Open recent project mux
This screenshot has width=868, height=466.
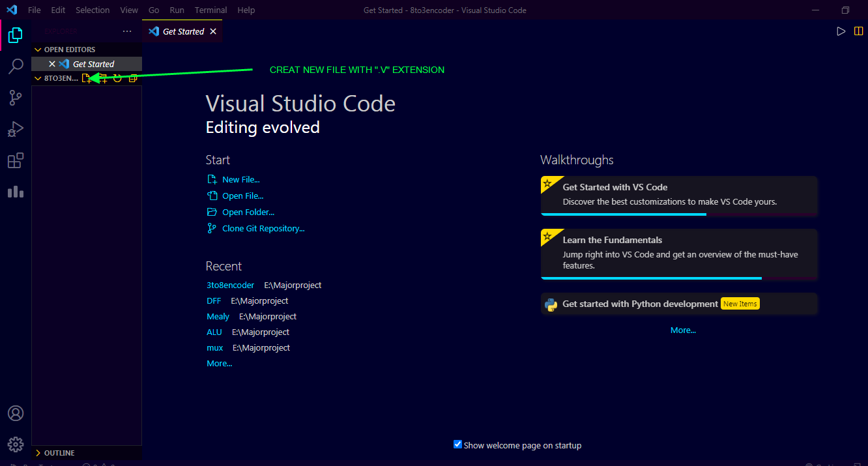[x=215, y=347]
